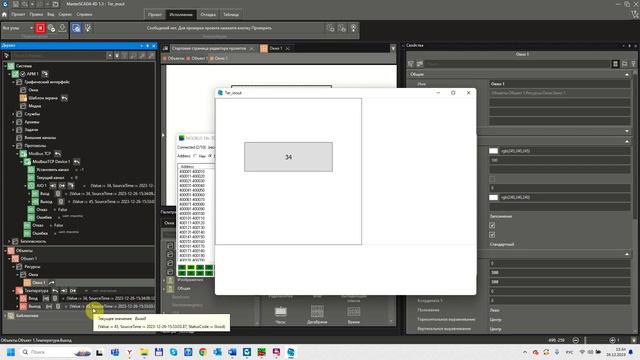This screenshot has height=360, width=640.
Task: Open the Справка menu
Action: point(84,14)
